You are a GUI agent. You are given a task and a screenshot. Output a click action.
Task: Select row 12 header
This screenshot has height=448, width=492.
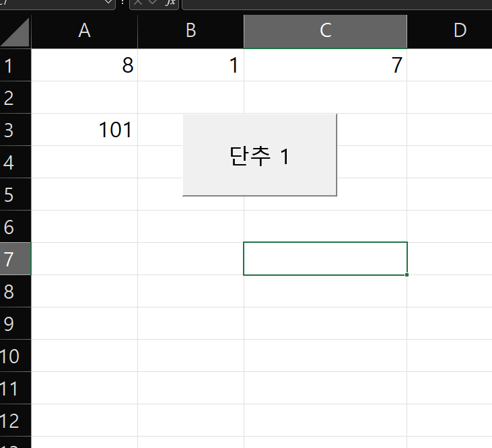(9, 420)
